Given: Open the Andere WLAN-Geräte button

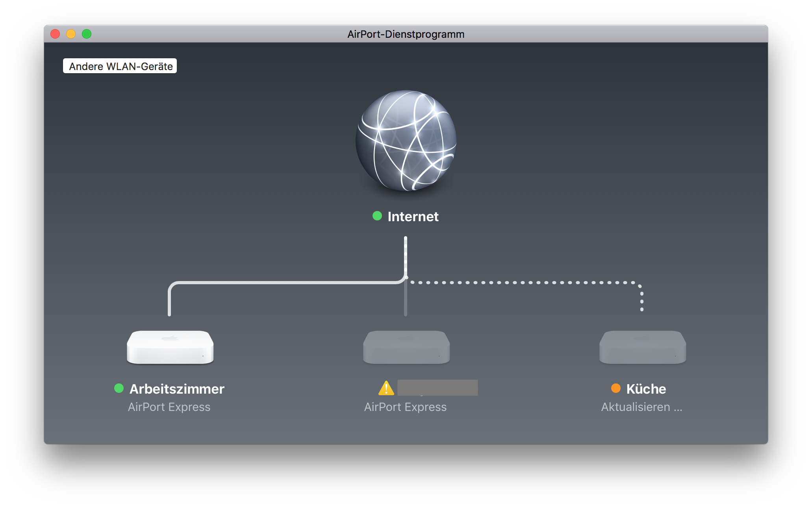Looking at the screenshot, I should click(x=120, y=66).
